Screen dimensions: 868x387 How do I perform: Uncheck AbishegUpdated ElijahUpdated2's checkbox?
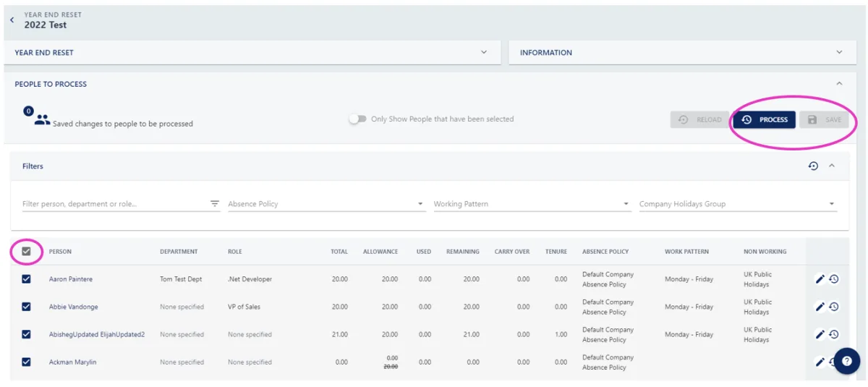(26, 334)
